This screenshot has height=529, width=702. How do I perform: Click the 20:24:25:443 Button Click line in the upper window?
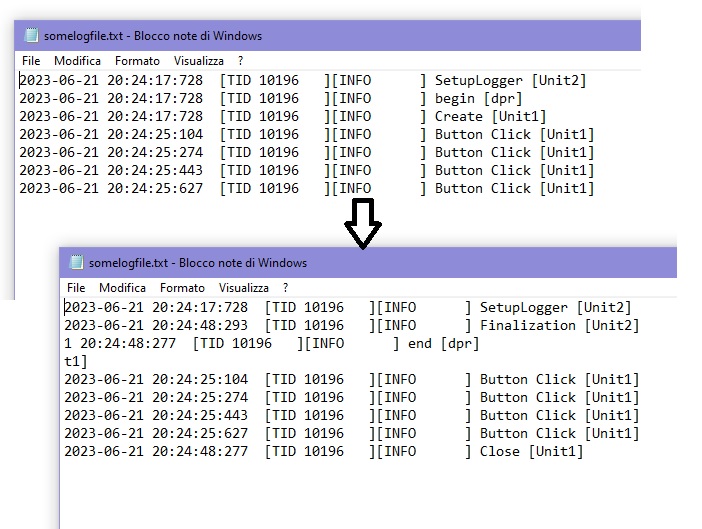pyautogui.click(x=307, y=171)
